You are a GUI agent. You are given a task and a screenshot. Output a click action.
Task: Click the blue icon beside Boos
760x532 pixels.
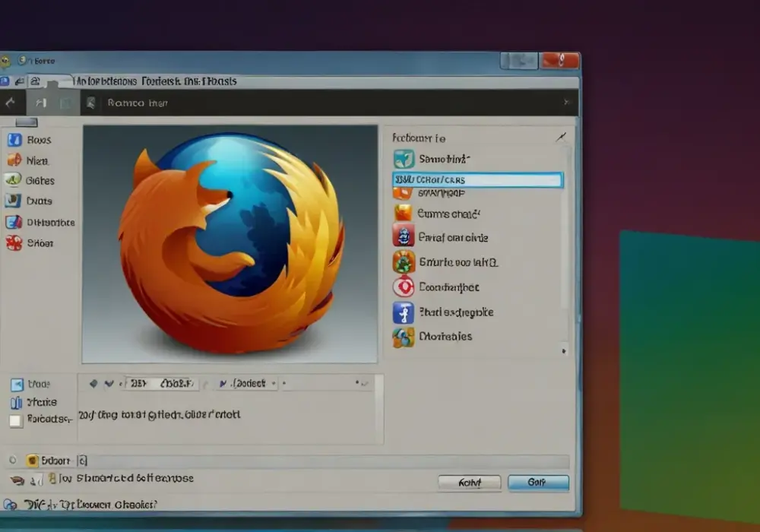point(14,140)
